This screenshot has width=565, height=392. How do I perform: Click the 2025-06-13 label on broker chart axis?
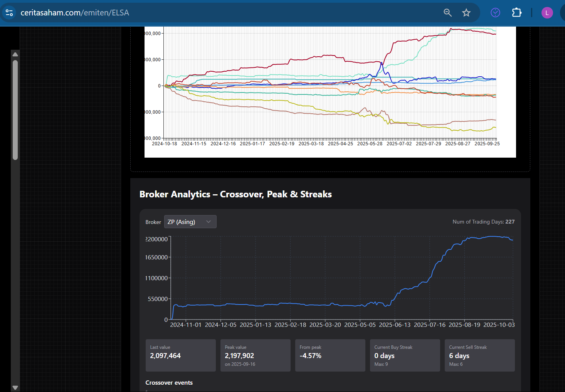[395, 325]
